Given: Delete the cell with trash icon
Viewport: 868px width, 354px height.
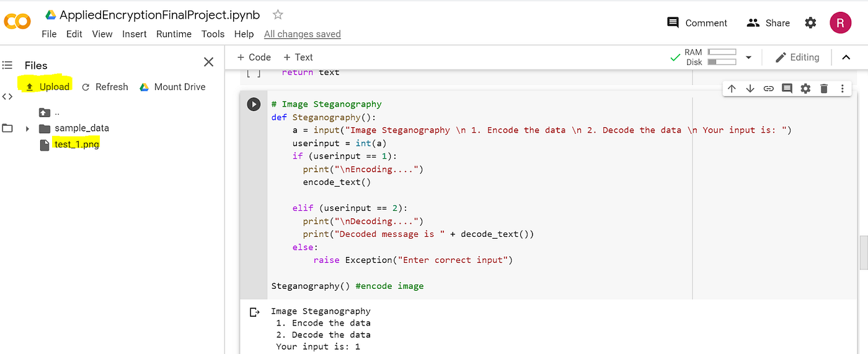Looking at the screenshot, I should (824, 89).
